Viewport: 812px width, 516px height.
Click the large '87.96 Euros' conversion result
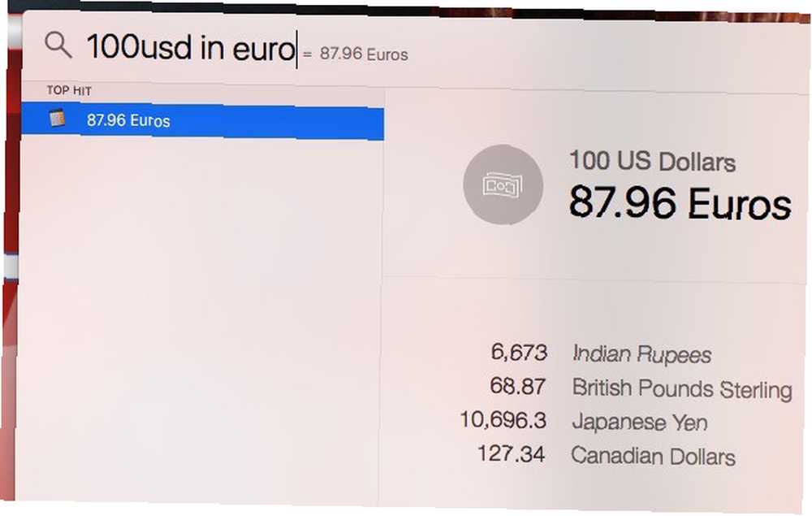click(680, 202)
